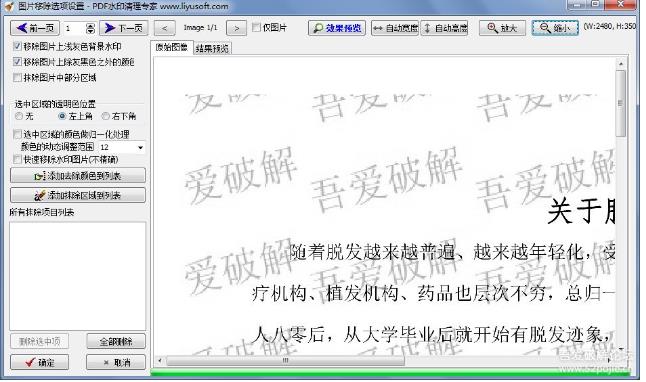Fit image with 自动宽度 auto width
The width and height of the screenshot is (646, 382).
395,28
